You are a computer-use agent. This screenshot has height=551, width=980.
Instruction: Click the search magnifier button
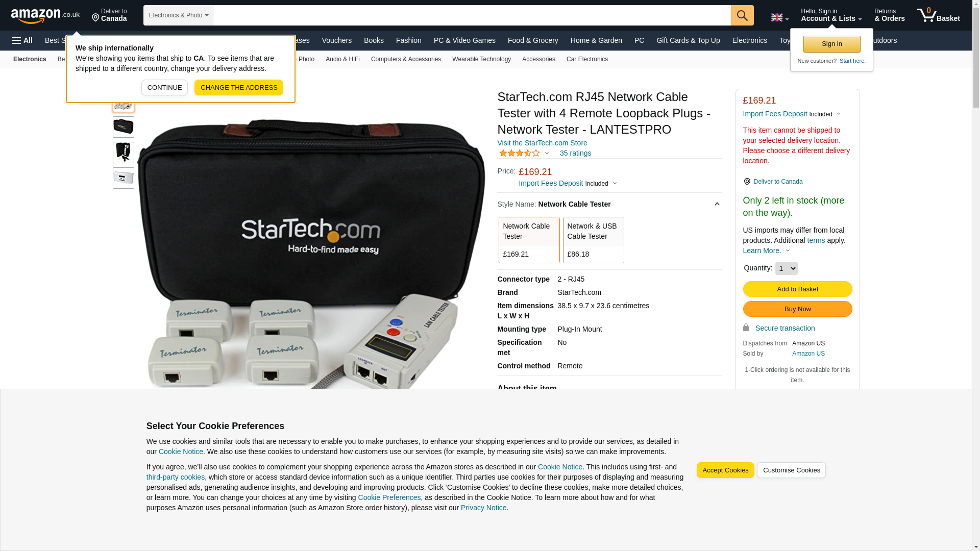pyautogui.click(x=742, y=15)
